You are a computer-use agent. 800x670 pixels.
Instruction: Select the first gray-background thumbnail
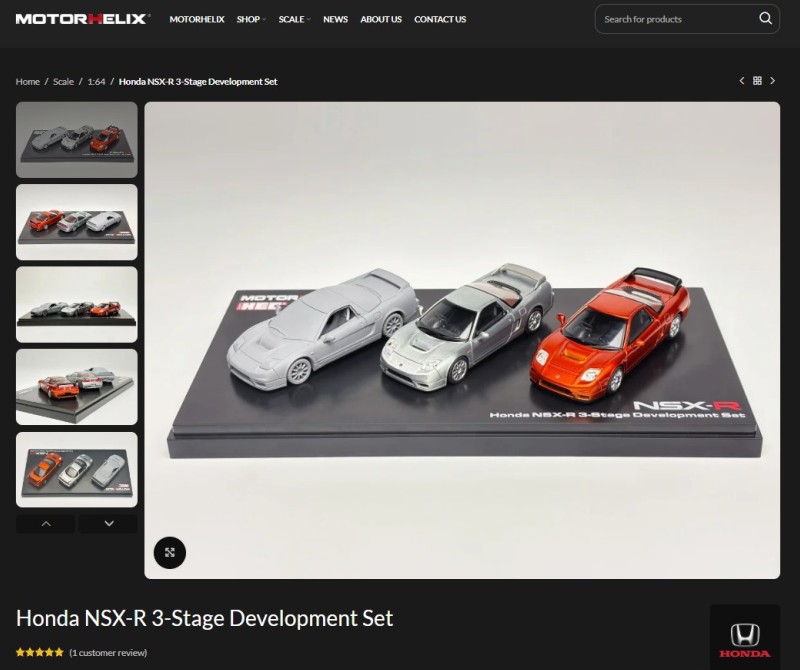point(77,139)
